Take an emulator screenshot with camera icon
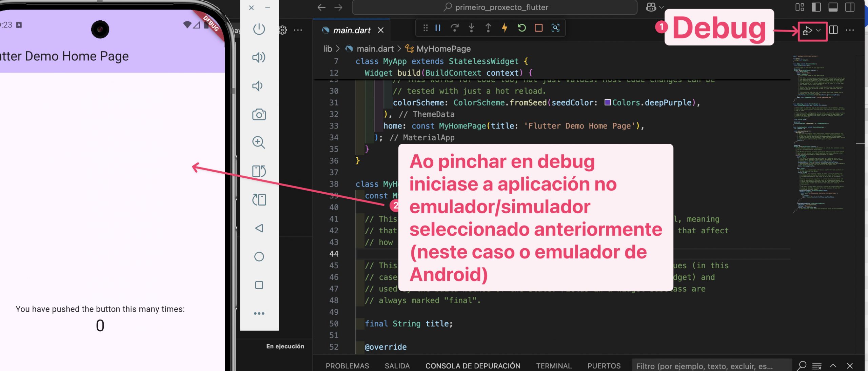This screenshot has width=868, height=371. point(259,115)
